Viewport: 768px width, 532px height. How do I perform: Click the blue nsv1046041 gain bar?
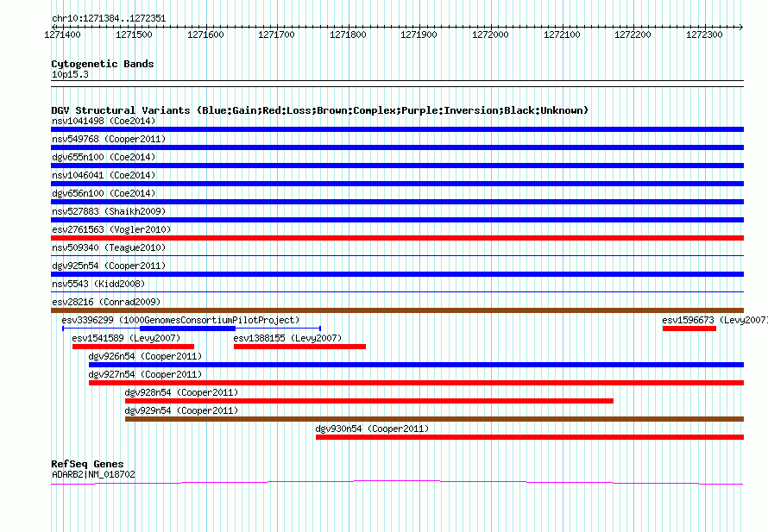[x=397, y=184]
